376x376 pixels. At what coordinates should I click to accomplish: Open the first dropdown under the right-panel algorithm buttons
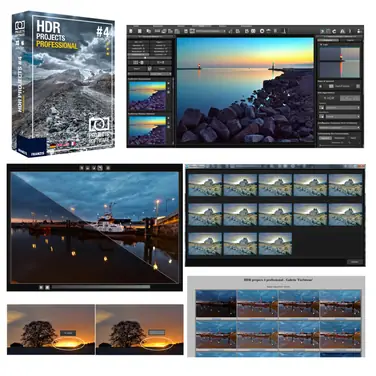pyautogui.click(x=343, y=108)
